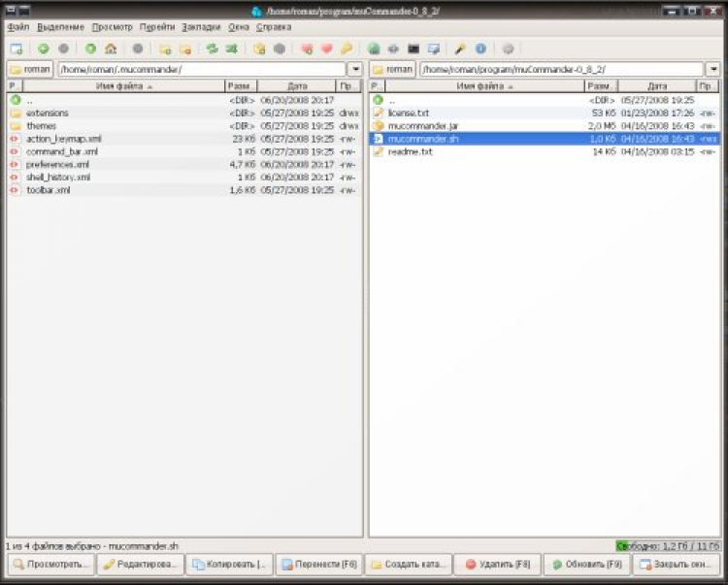Show file properties with blue info icon
Screen dimensions: 728x585
[x=480, y=49]
